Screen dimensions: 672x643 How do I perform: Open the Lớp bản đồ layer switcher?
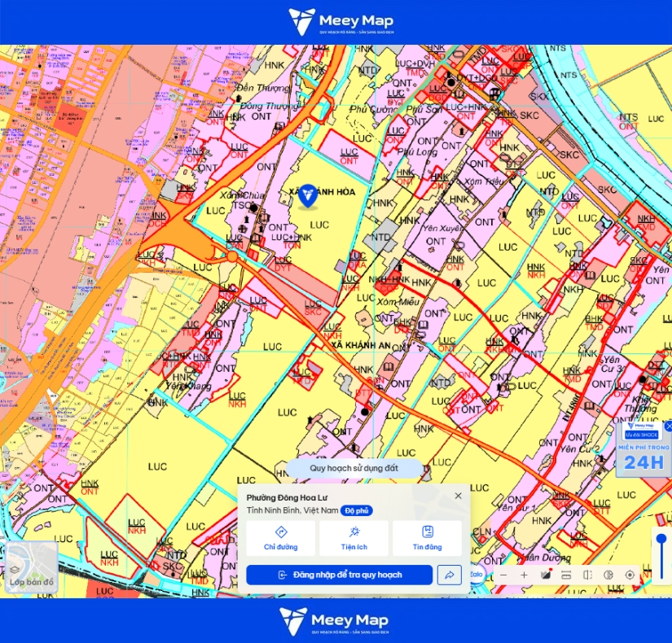32,566
